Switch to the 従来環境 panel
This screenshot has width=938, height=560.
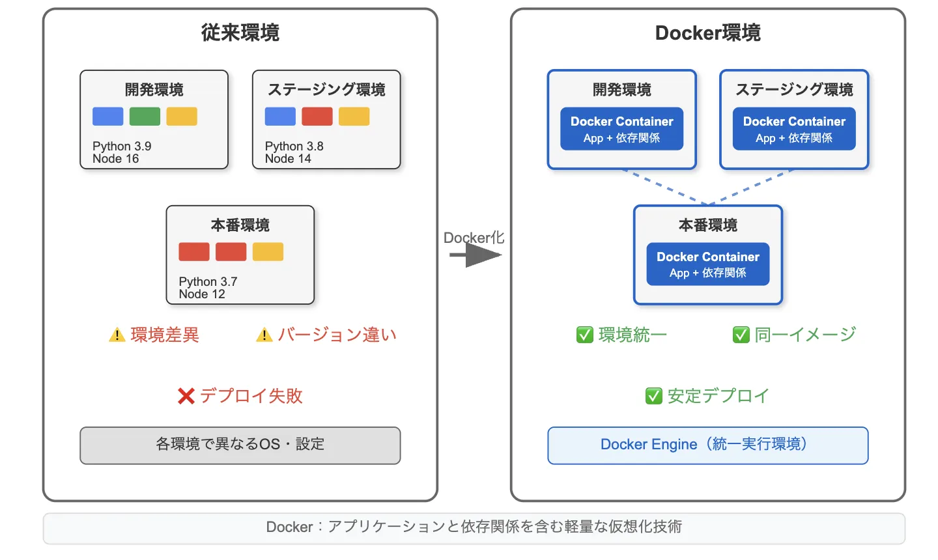[240, 33]
